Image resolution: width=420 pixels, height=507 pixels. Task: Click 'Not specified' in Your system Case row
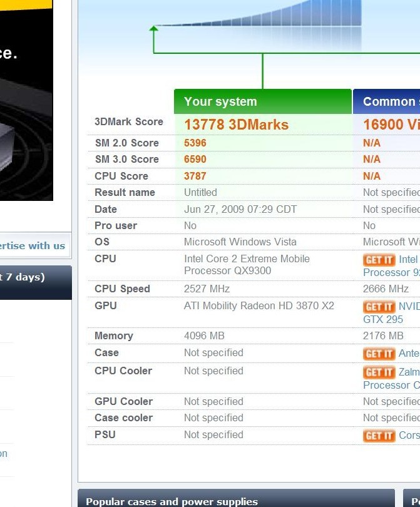coord(213,353)
